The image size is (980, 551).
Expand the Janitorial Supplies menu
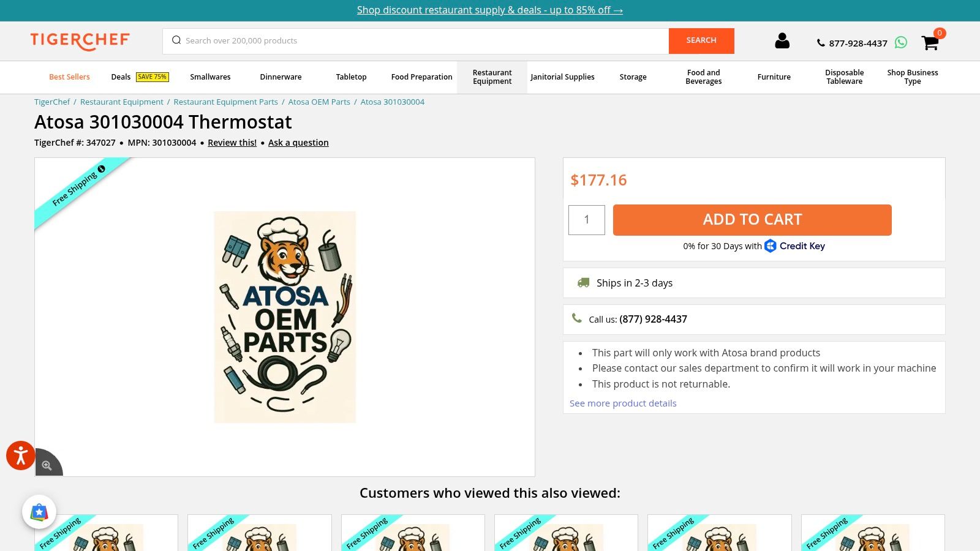(562, 77)
